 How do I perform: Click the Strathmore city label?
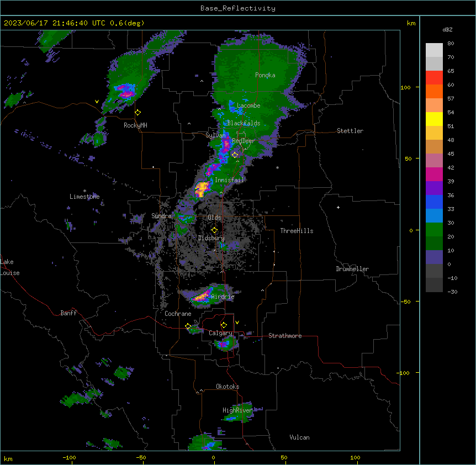(285, 336)
